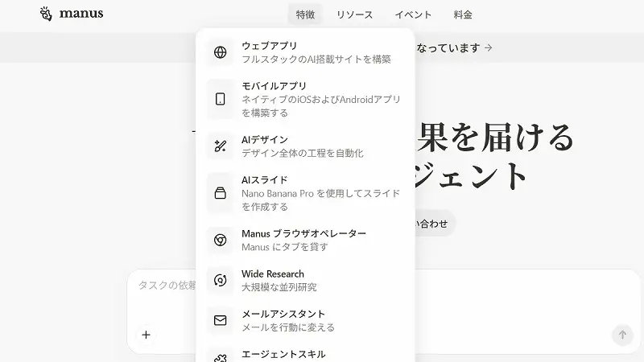Click the Manus hand logo icon
Viewport: 644px width, 362px height.
coord(46,14)
